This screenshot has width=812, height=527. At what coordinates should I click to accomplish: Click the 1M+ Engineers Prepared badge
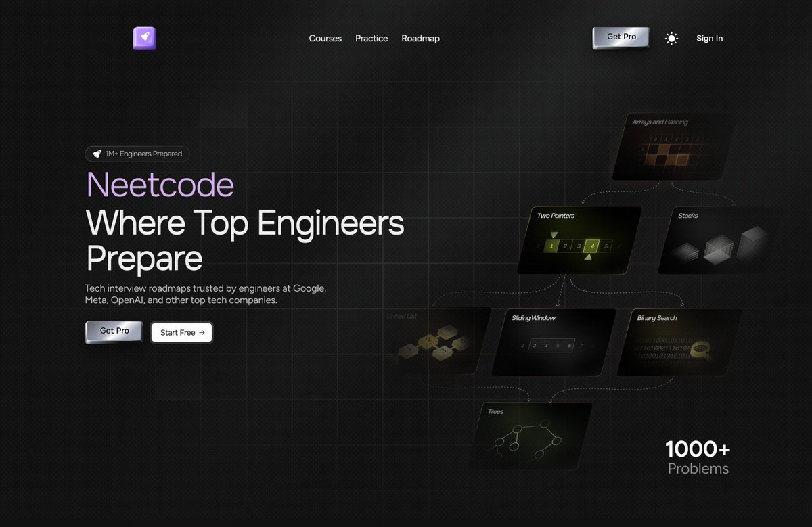click(x=137, y=154)
